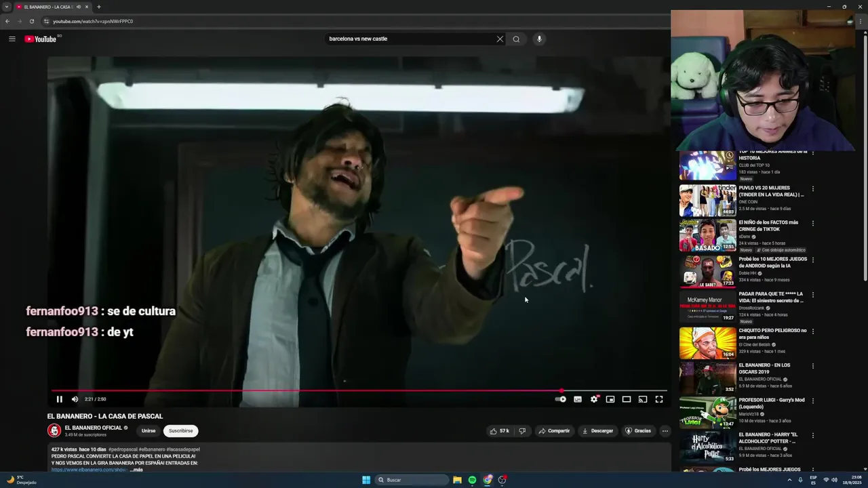Click the browser address bar URL
Screen dimensions: 868x488
click(x=93, y=21)
